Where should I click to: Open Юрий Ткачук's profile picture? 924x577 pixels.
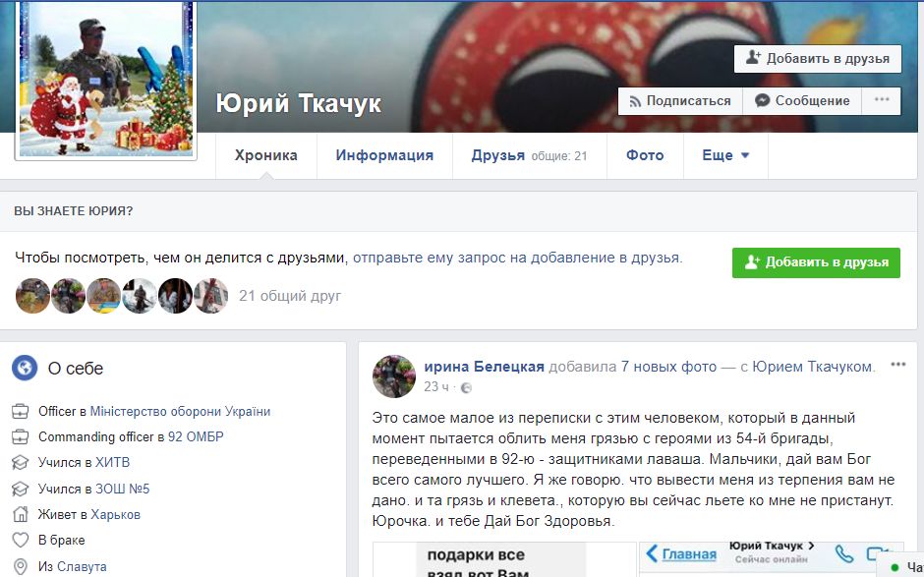pos(106,77)
